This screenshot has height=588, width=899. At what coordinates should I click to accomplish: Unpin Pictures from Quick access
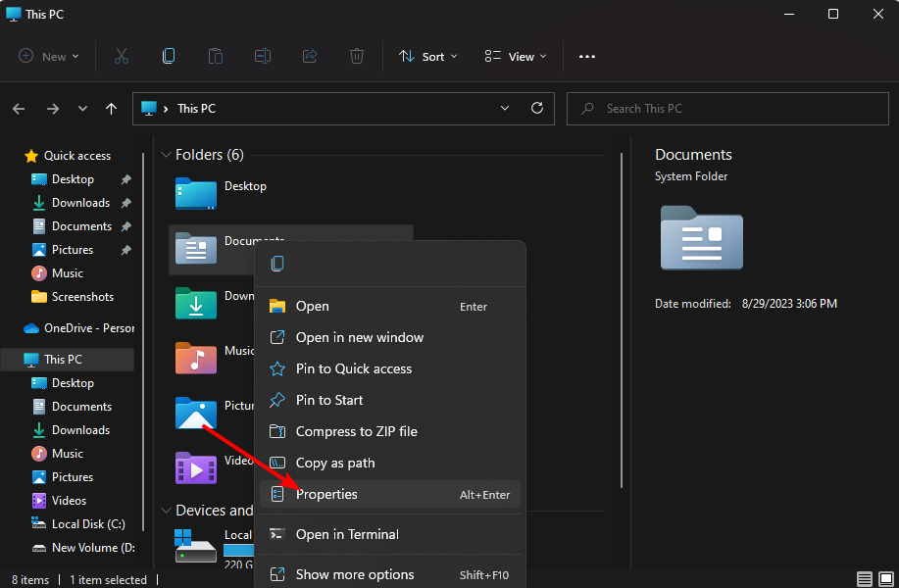tap(125, 249)
